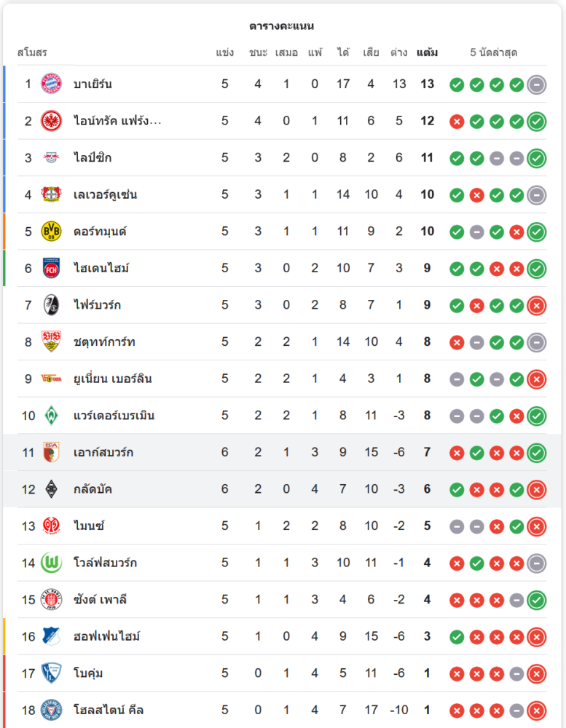Click Bayern's latest match draw indicator
The image size is (566, 728).
[537, 84]
